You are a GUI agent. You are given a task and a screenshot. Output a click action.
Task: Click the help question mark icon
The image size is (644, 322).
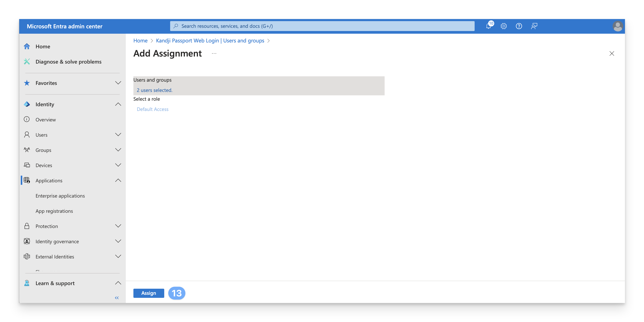[x=519, y=26]
